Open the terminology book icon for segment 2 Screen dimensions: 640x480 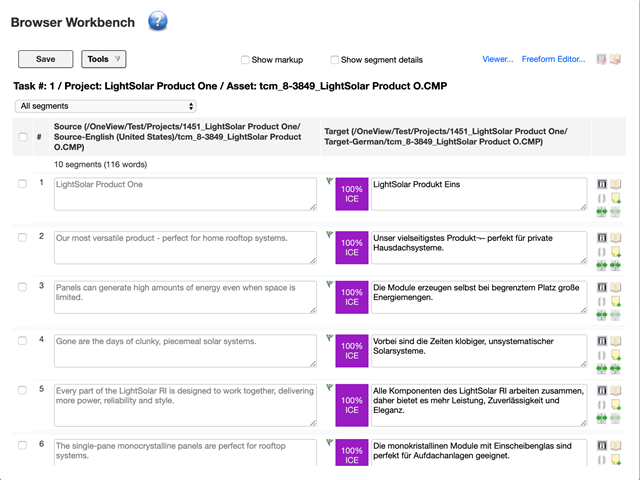[x=616, y=238]
